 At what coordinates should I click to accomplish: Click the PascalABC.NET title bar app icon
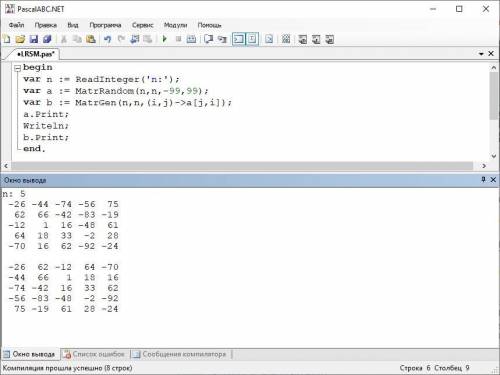pos(10,8)
